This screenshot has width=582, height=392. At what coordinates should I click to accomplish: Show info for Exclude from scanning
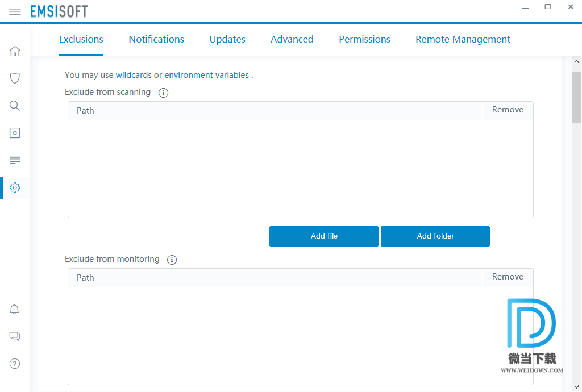click(163, 93)
